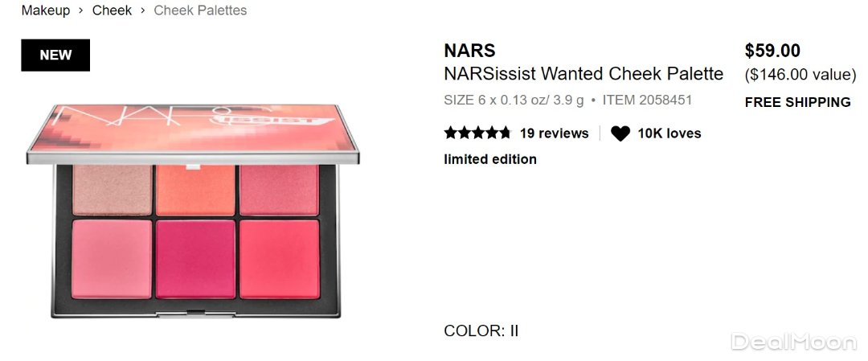
Task: Open the Cheek Palettes breadcrumb
Action: tap(200, 10)
